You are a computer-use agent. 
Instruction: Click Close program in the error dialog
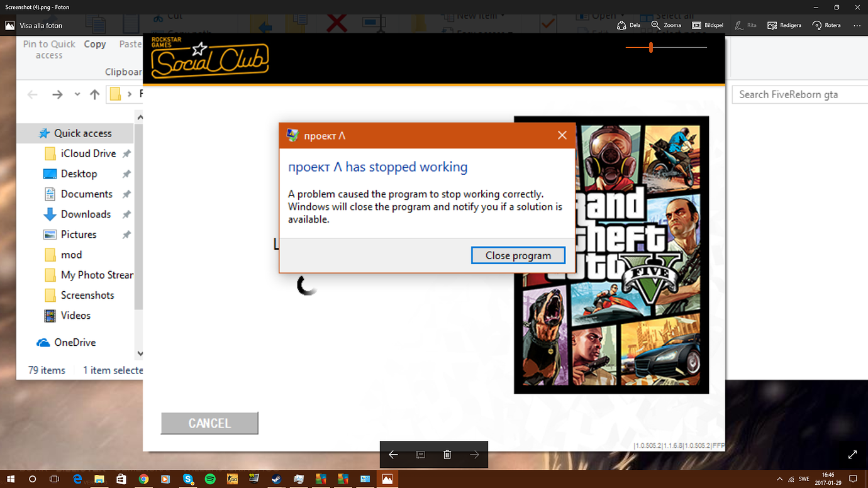coord(518,255)
